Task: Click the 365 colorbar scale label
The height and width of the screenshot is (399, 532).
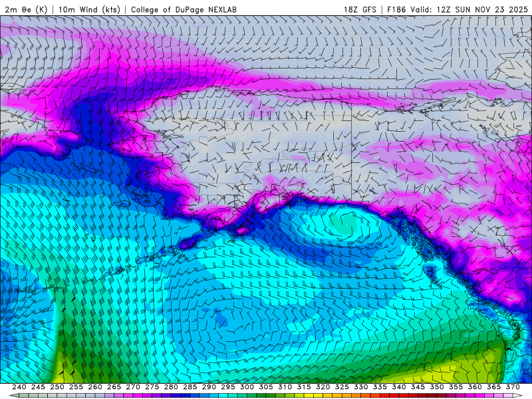Action: pyautogui.click(x=494, y=387)
